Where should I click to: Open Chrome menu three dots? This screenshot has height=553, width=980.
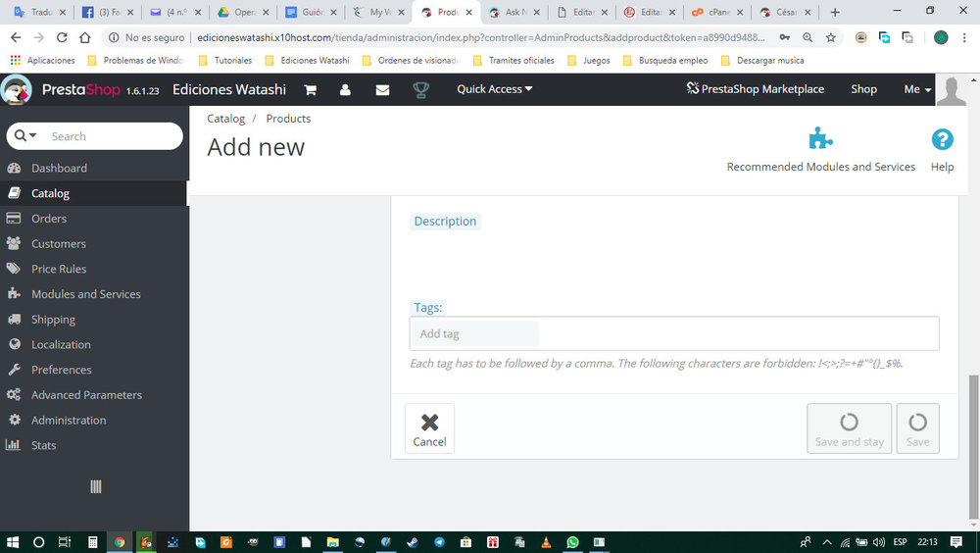coord(964,37)
